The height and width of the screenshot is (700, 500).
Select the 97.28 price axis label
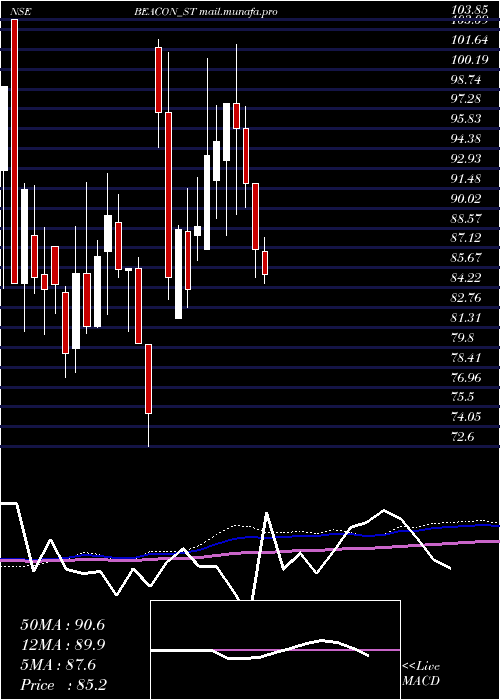[x=467, y=99]
